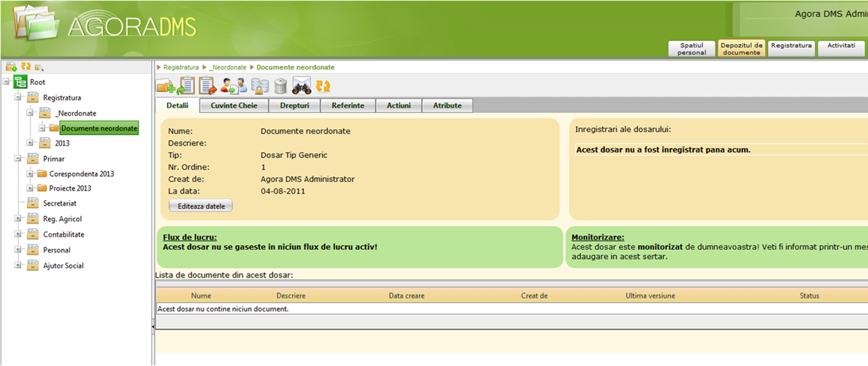The image size is (868, 366).
Task: Switch to the Cuvinte Cheie tab
Action: 234,106
